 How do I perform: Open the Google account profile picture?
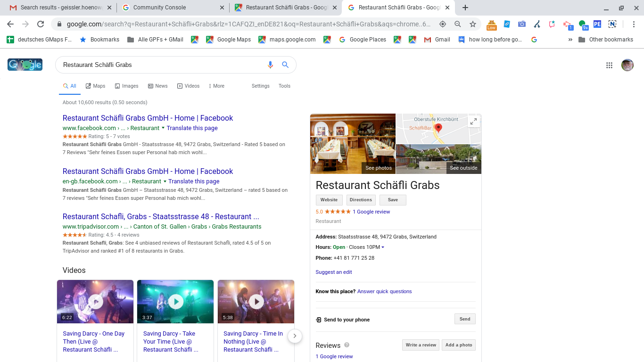pyautogui.click(x=627, y=65)
